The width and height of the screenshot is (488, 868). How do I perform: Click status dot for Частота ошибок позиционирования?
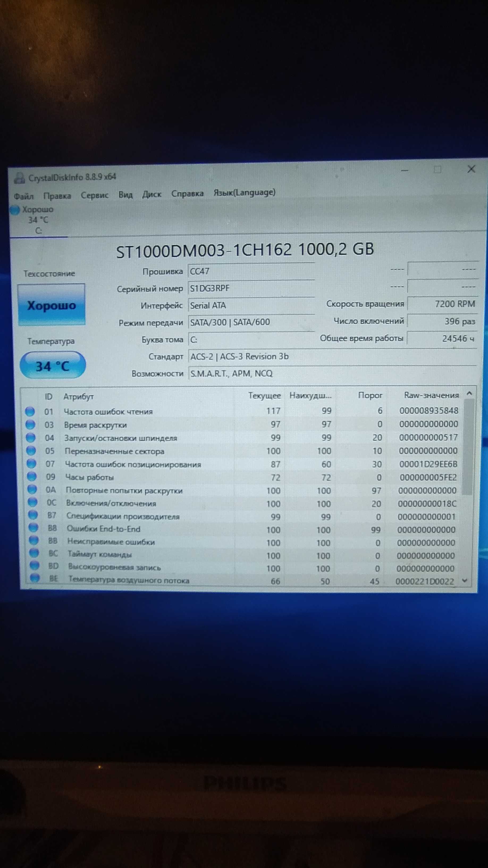[31, 464]
